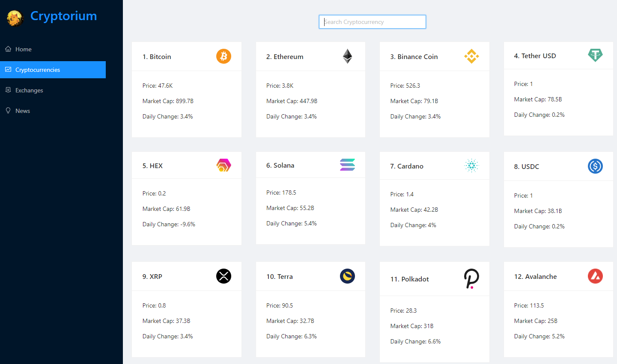
Task: Select the Polkadot icon
Action: point(471,278)
